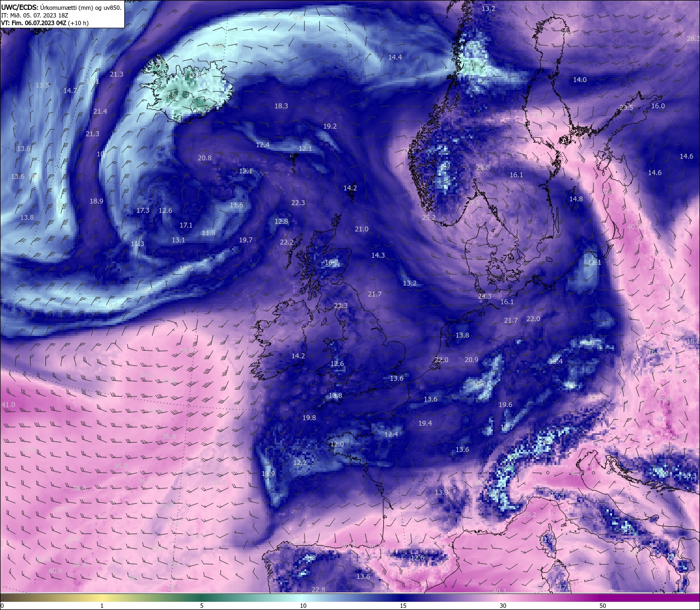
Task: Click the 23.3 value over Britain
Action: pyautogui.click(x=341, y=306)
